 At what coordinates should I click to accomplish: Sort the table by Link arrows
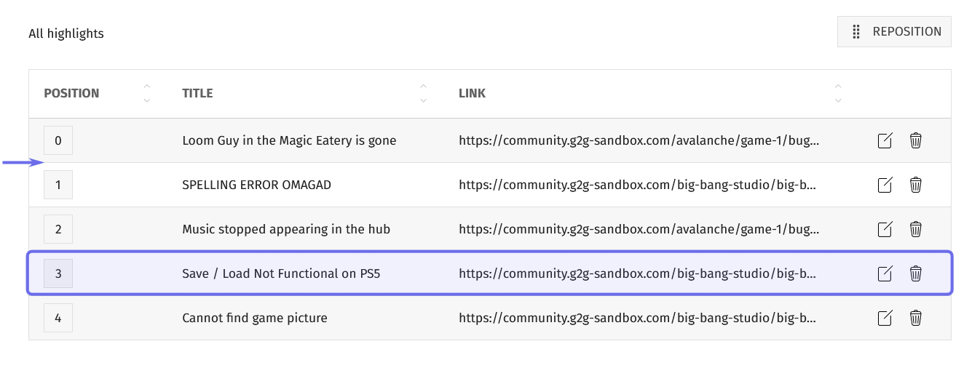(x=838, y=93)
